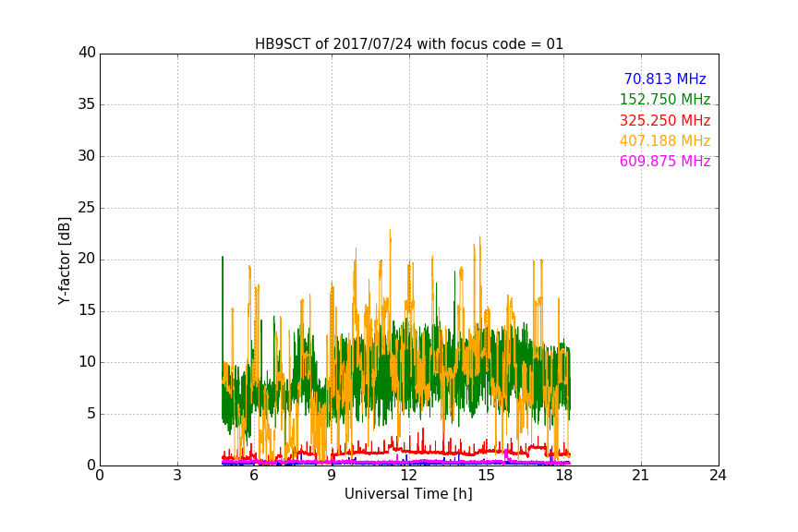
Task: Click the 'Y-factor [dB]' axis label
Action: [x=65, y=260]
